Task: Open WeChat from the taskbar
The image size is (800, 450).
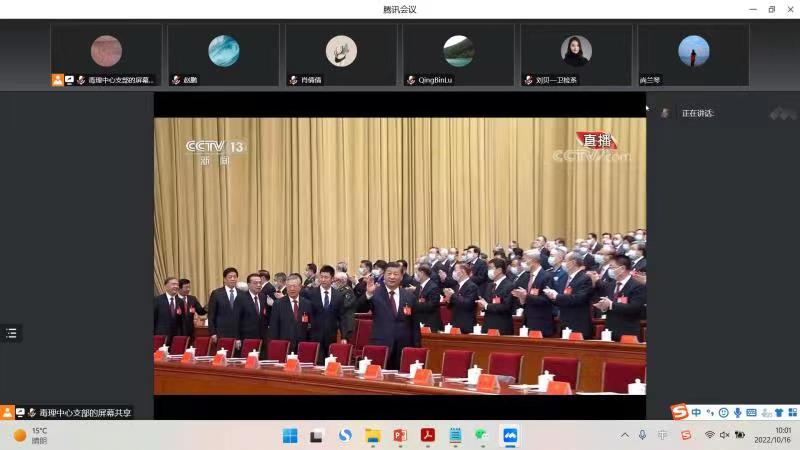Action: pyautogui.click(x=482, y=435)
